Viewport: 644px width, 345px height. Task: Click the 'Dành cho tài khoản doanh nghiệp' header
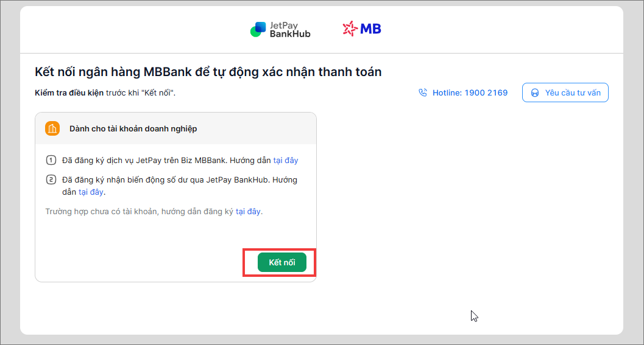(133, 129)
